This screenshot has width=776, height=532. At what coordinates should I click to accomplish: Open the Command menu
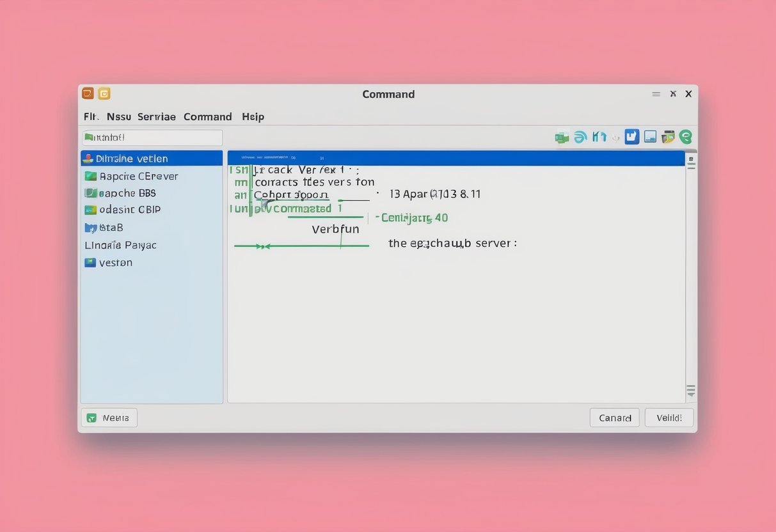pos(207,116)
